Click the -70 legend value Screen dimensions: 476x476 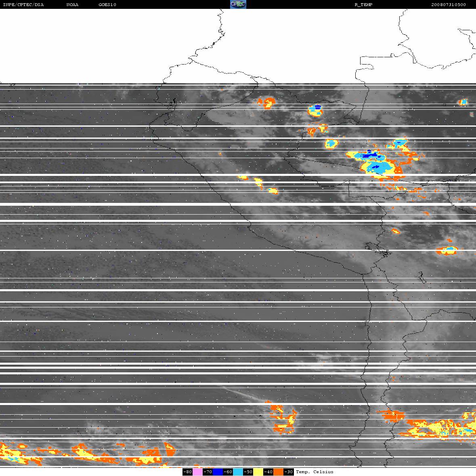coord(208,472)
